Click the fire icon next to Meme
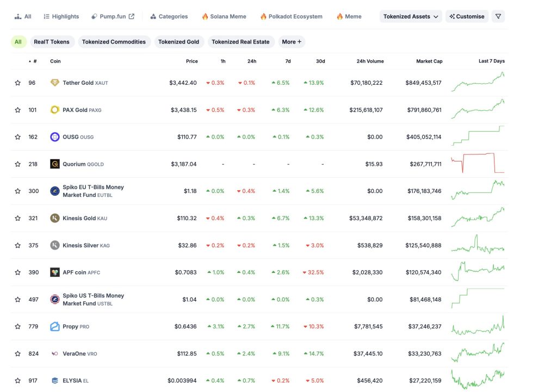 [339, 16]
